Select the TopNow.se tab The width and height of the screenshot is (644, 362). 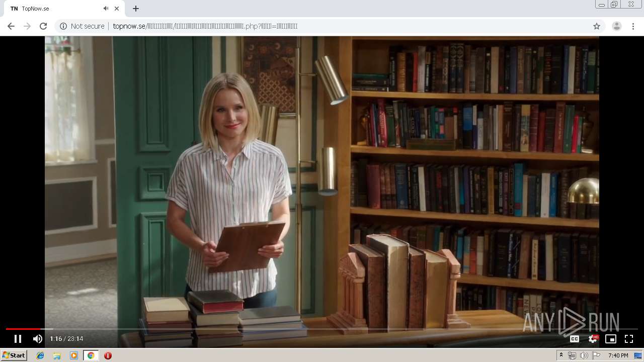64,9
